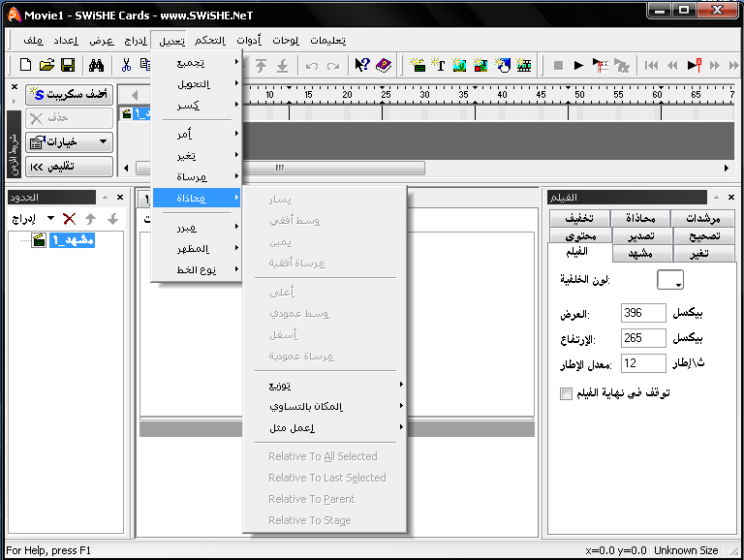Click the width field showing 396
744x560 pixels.
tap(643, 313)
